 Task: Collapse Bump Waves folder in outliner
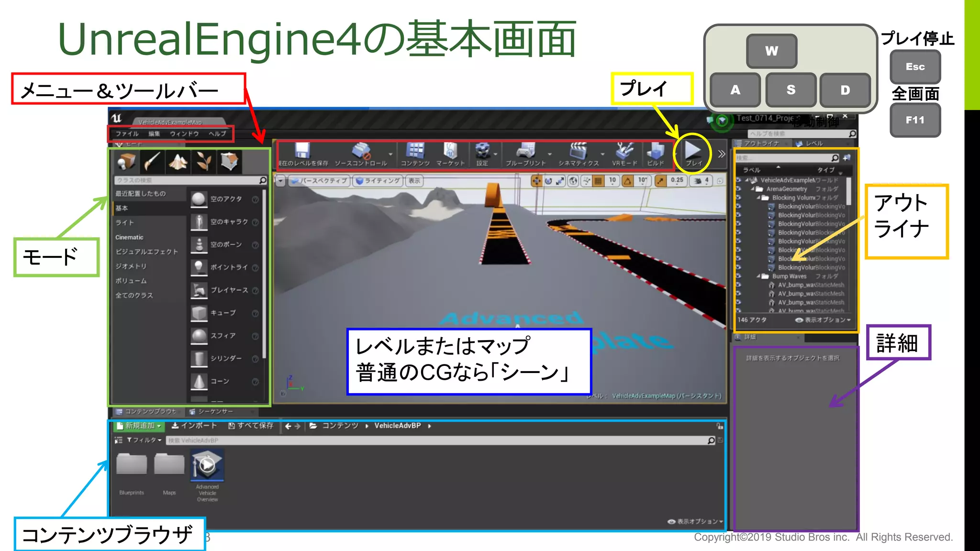[758, 276]
